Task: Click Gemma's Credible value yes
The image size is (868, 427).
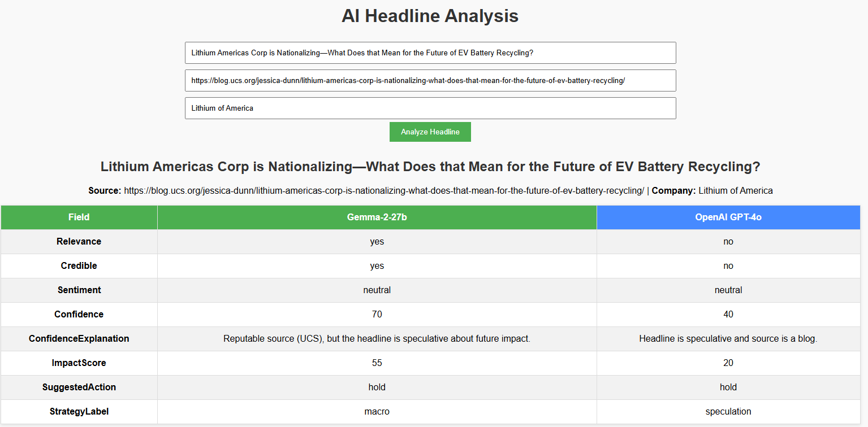Action: coord(377,266)
